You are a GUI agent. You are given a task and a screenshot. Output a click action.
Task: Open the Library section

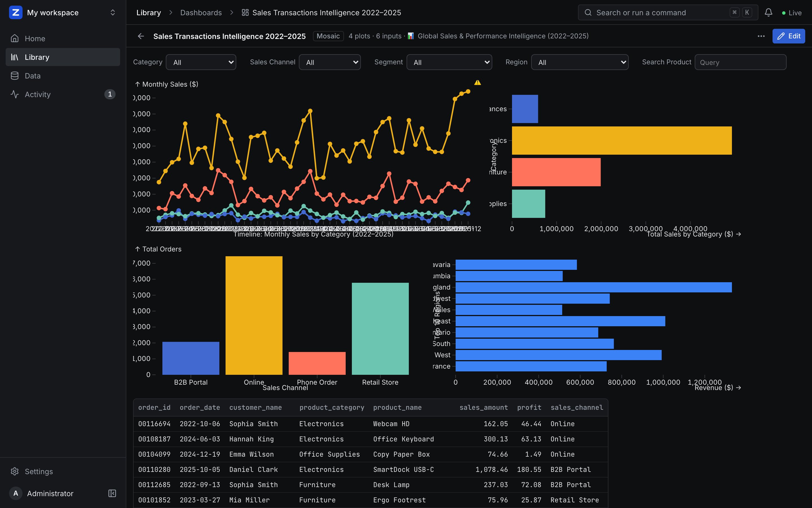63,57
